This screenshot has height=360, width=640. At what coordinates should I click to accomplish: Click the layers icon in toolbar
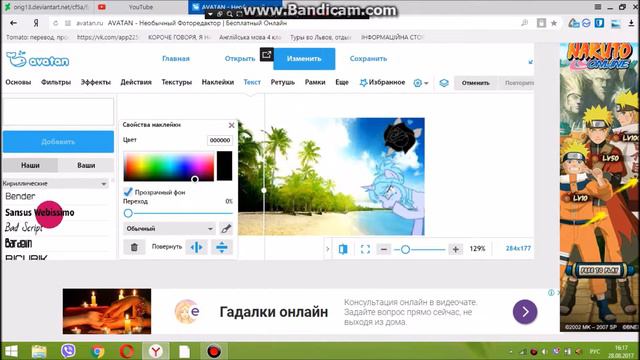tap(444, 83)
